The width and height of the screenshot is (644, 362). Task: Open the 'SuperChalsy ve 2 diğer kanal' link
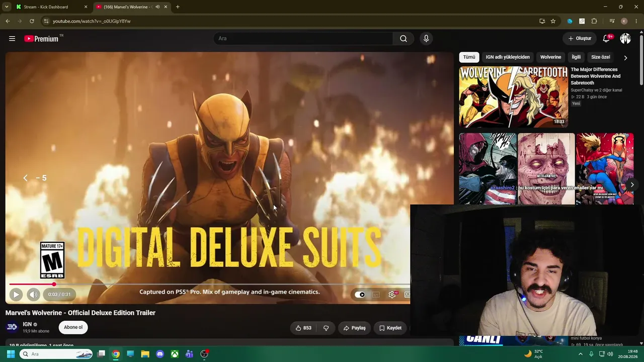596,90
